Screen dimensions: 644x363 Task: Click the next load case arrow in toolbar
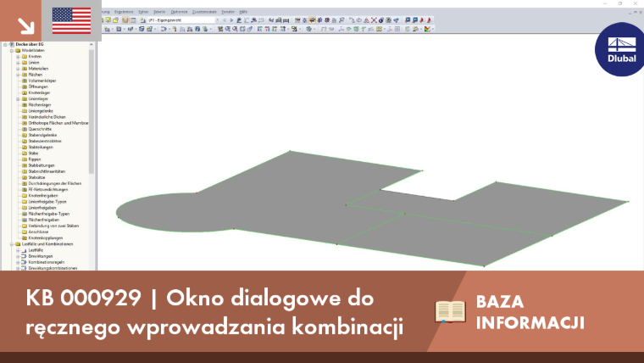coord(231,20)
